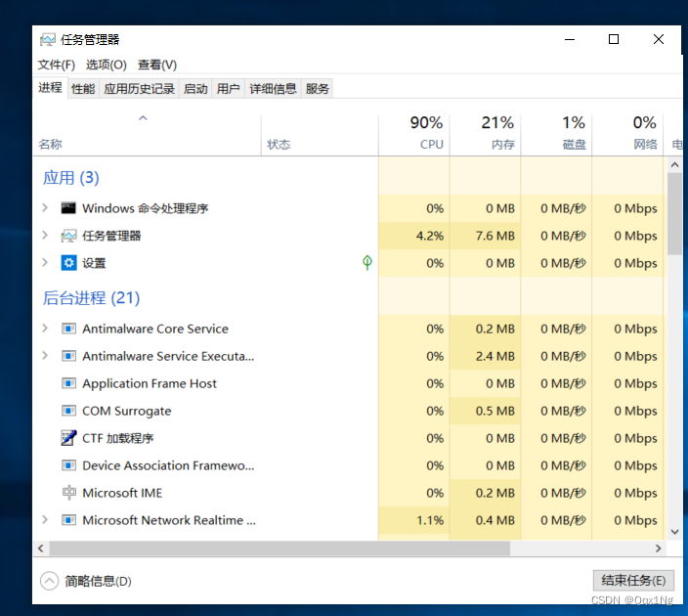Click the horizontal scrollbar thumb
The image size is (688, 616).
(x=279, y=548)
